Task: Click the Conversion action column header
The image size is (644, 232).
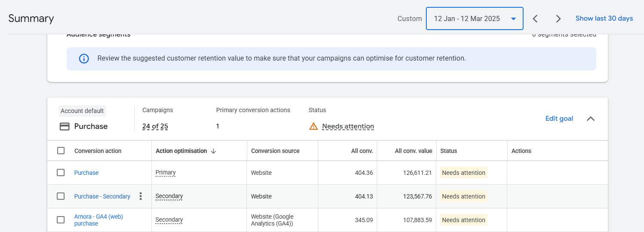Action: click(98, 151)
